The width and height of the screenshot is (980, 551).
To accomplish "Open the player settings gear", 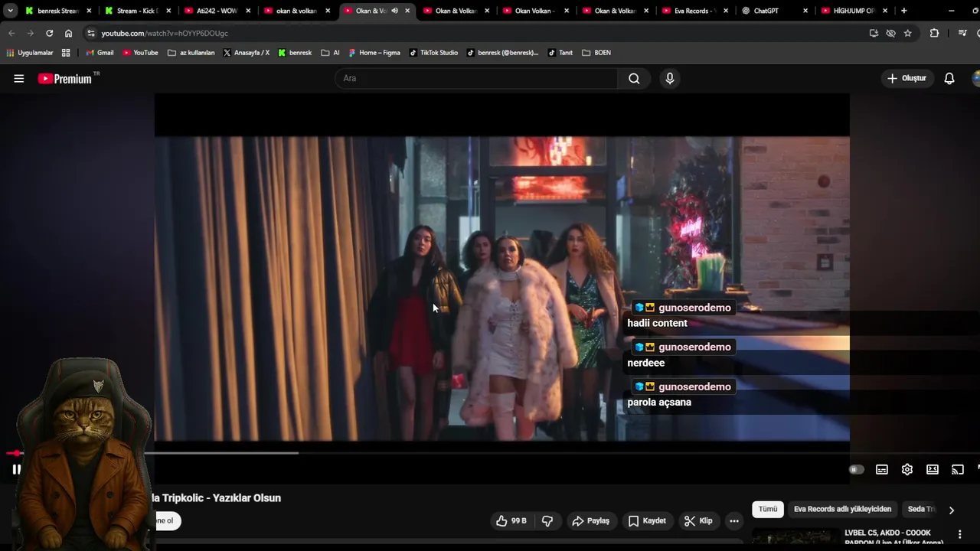I will (x=907, y=469).
